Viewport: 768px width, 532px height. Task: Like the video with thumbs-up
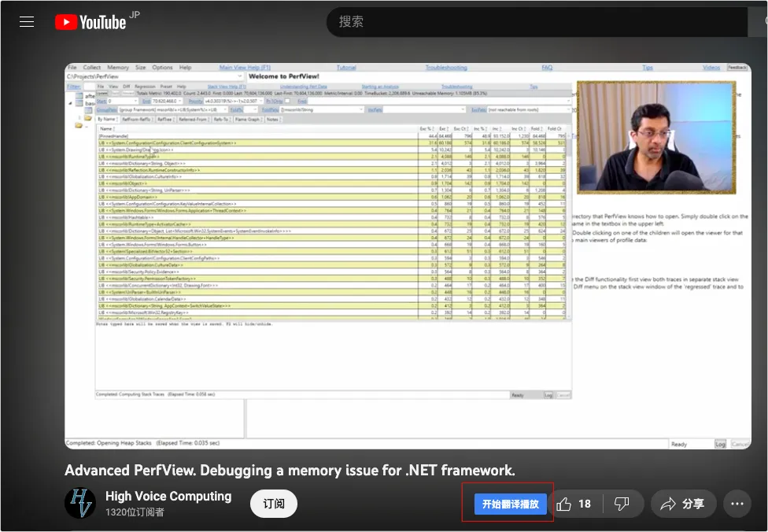[574, 504]
